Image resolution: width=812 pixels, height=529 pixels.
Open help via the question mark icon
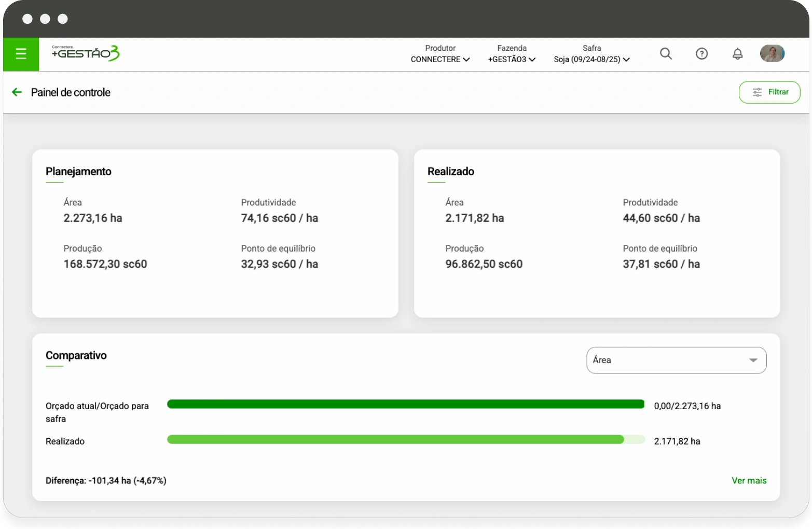(701, 54)
